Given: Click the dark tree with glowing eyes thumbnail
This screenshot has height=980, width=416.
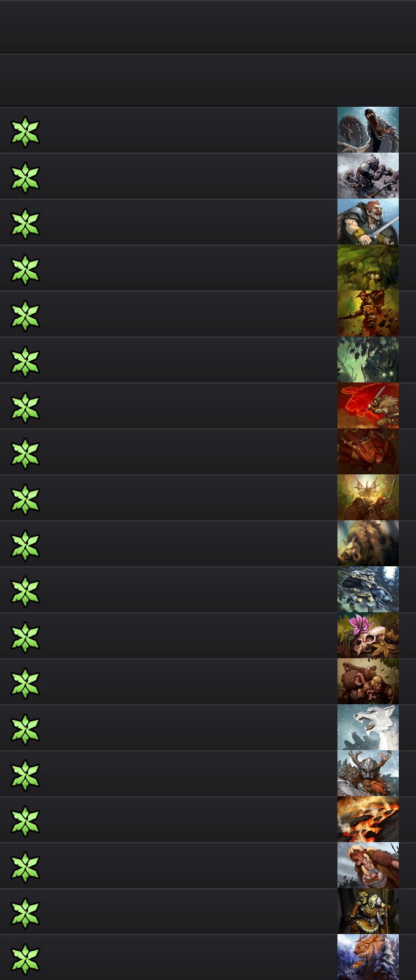Looking at the screenshot, I should point(368,360).
